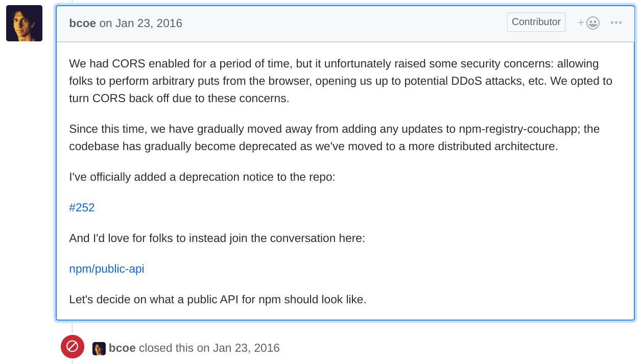Click empty area of the comment header bar

click(342, 23)
